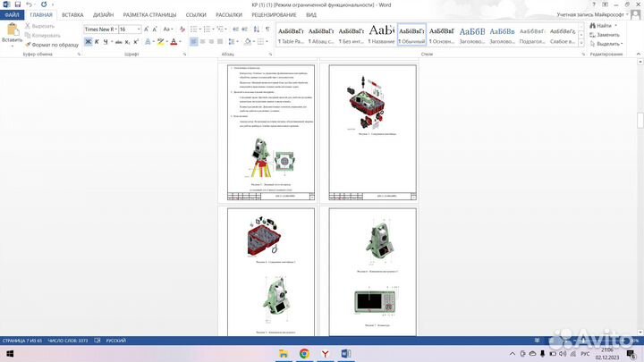
Task: Click the Save icon in quick access toolbar
Action: coord(18,4)
